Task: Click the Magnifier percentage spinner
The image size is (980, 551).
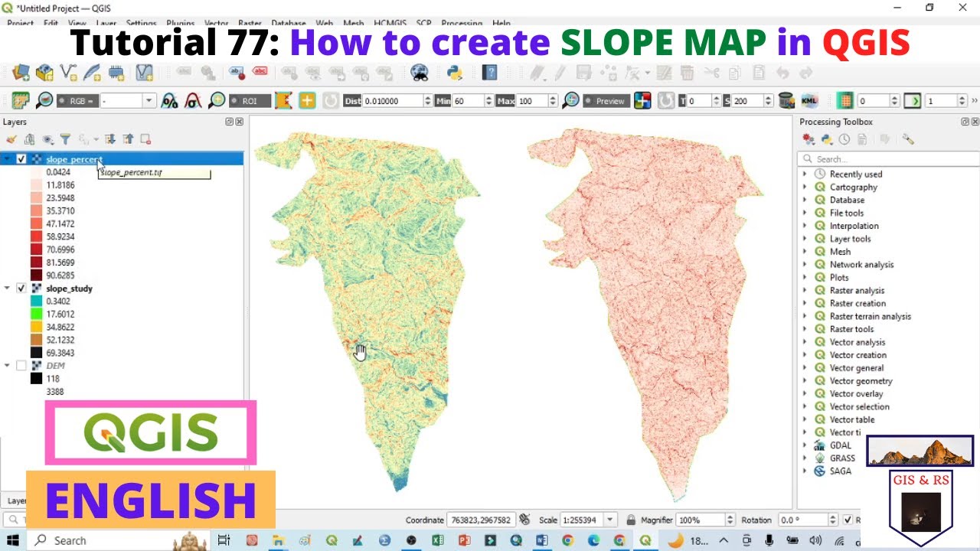Action: pos(730,520)
